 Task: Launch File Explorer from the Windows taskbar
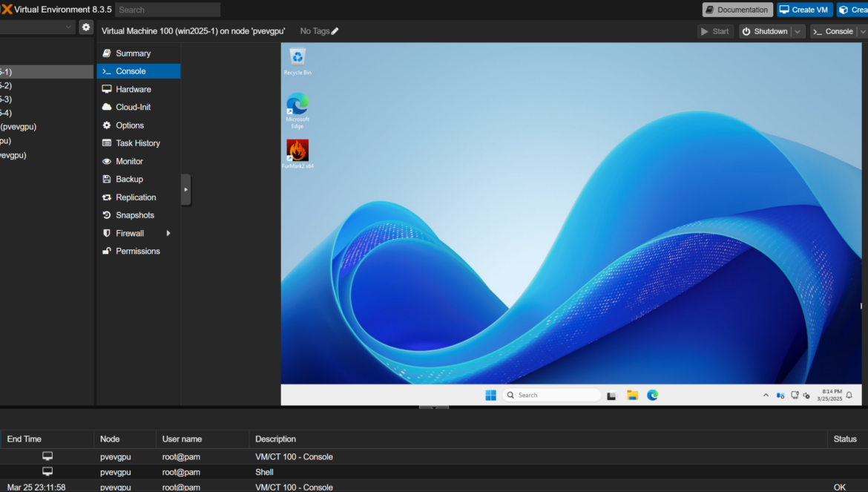632,395
